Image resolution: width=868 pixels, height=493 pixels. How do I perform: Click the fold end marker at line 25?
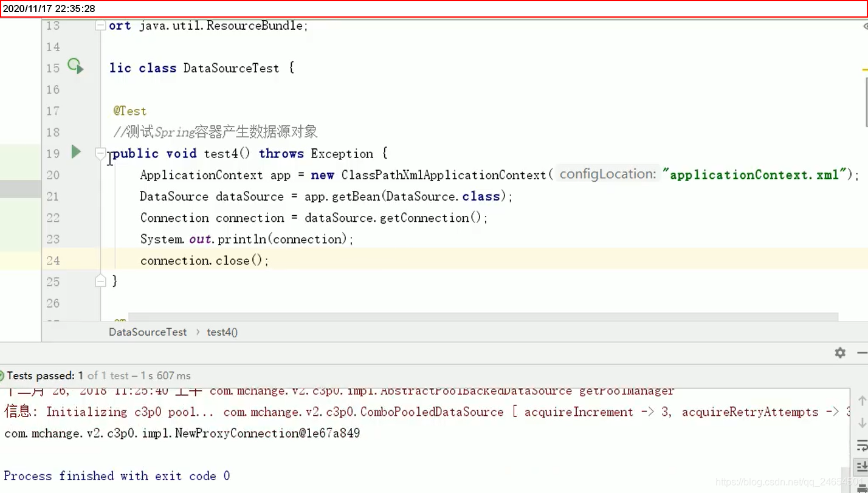coord(100,281)
